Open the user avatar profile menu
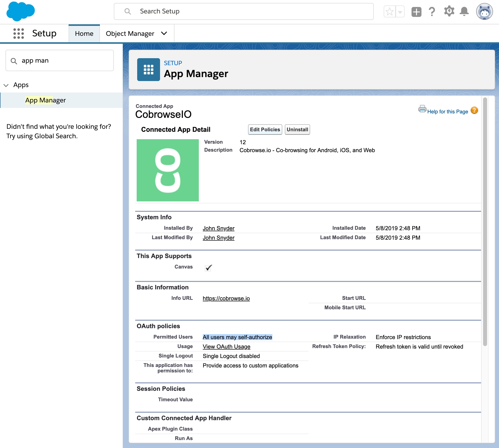The height and width of the screenshot is (448, 499). [484, 11]
